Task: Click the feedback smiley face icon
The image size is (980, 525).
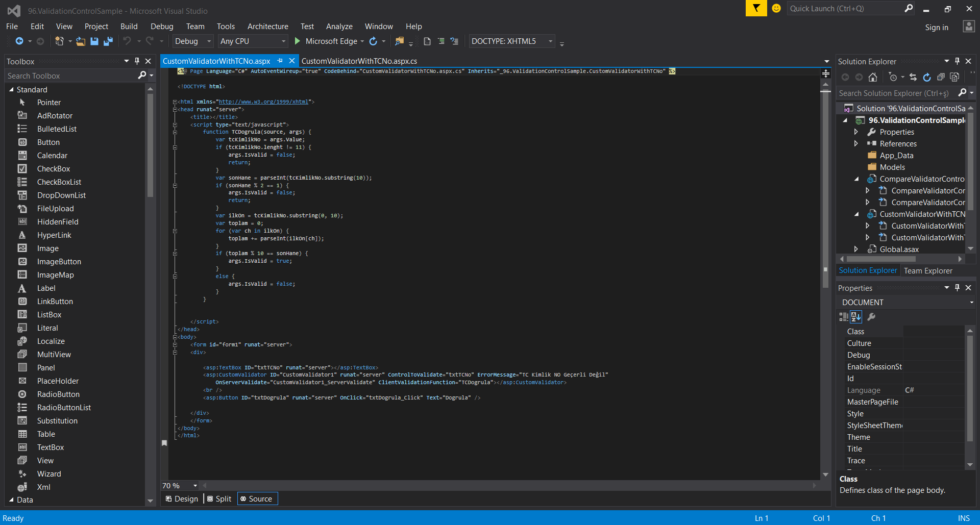Action: [x=776, y=9]
